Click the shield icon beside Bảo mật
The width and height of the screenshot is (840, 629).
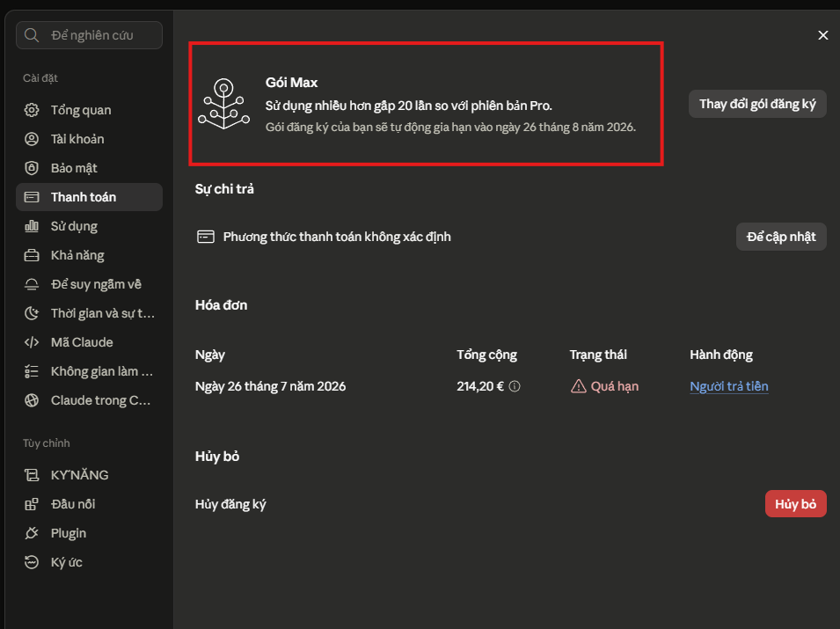[x=32, y=168]
